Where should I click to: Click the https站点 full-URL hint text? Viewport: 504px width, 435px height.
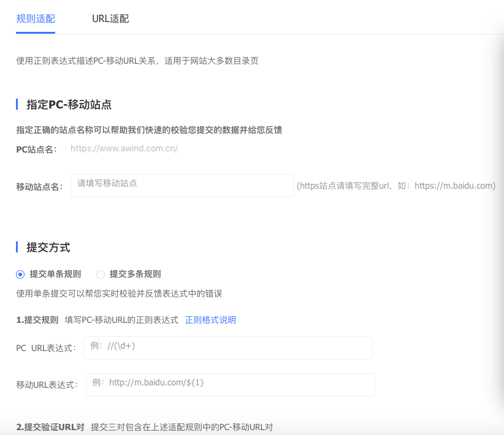click(396, 186)
